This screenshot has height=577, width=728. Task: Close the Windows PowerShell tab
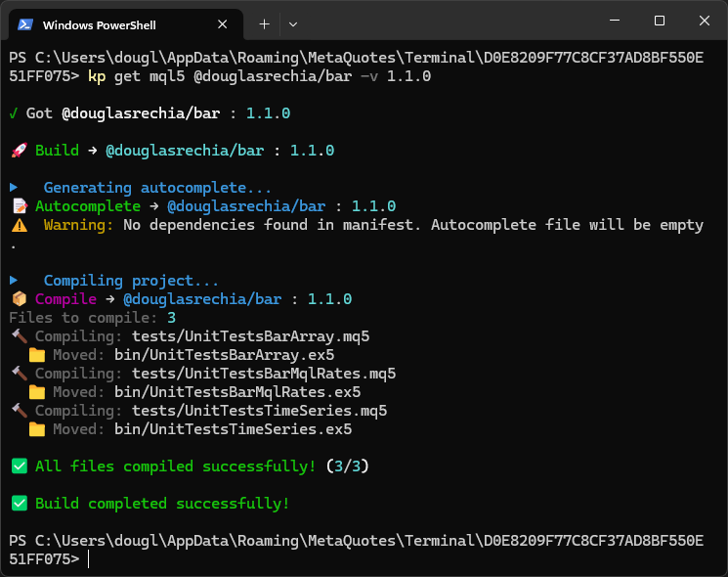click(224, 24)
